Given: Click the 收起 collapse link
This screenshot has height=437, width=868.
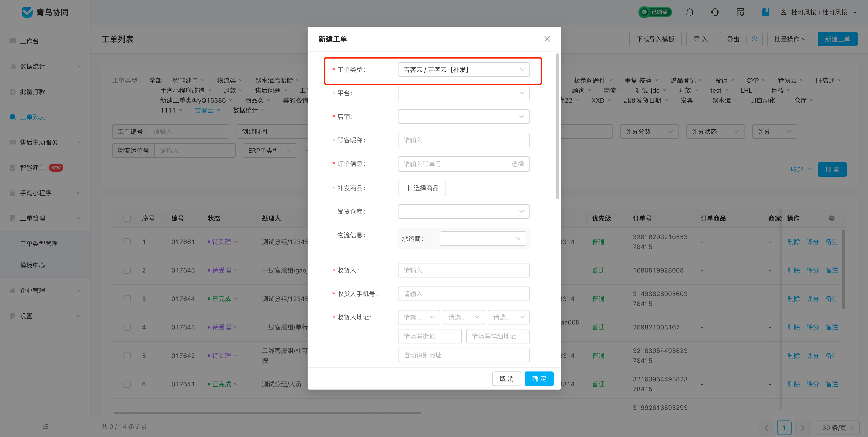Looking at the screenshot, I should point(801,169).
